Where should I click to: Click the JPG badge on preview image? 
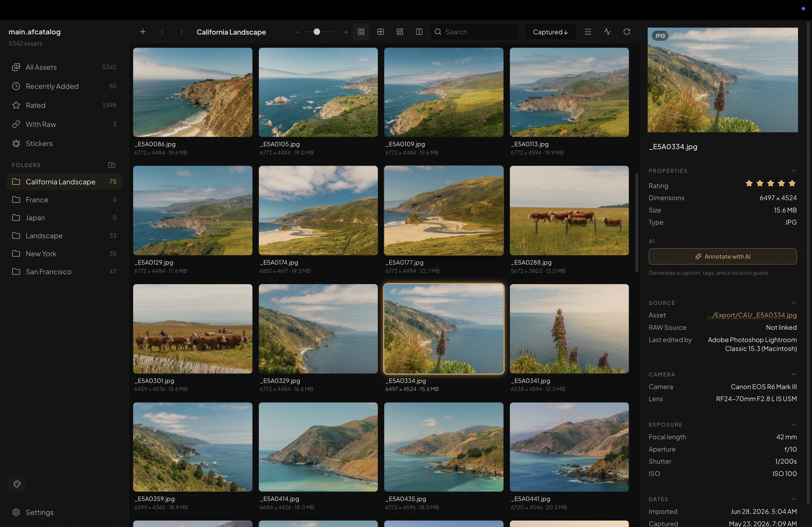point(660,36)
